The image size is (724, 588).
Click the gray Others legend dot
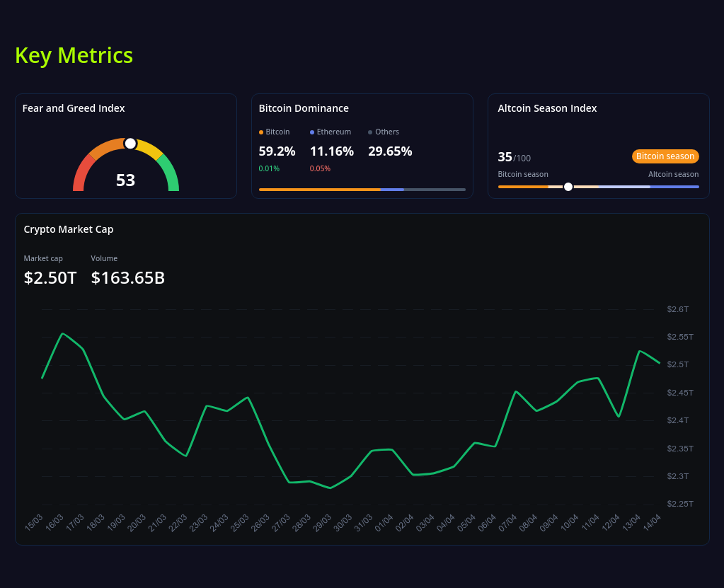(x=369, y=132)
